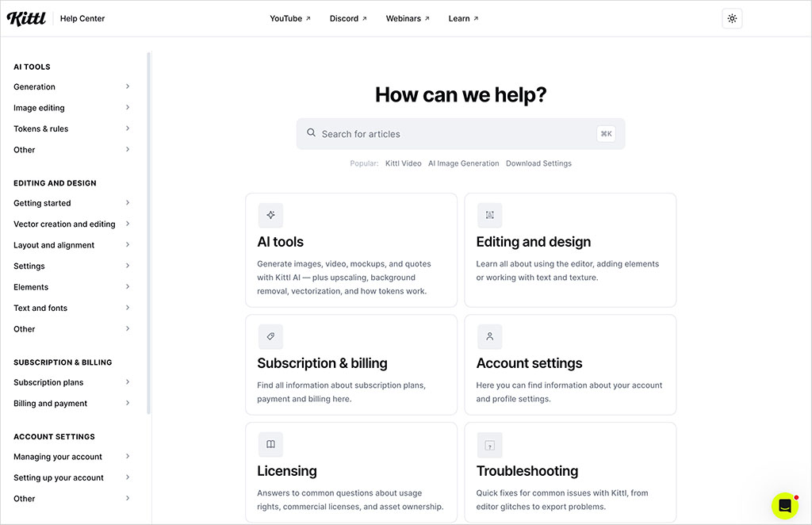
Task: Expand the Generation sidebar section
Action: point(71,86)
